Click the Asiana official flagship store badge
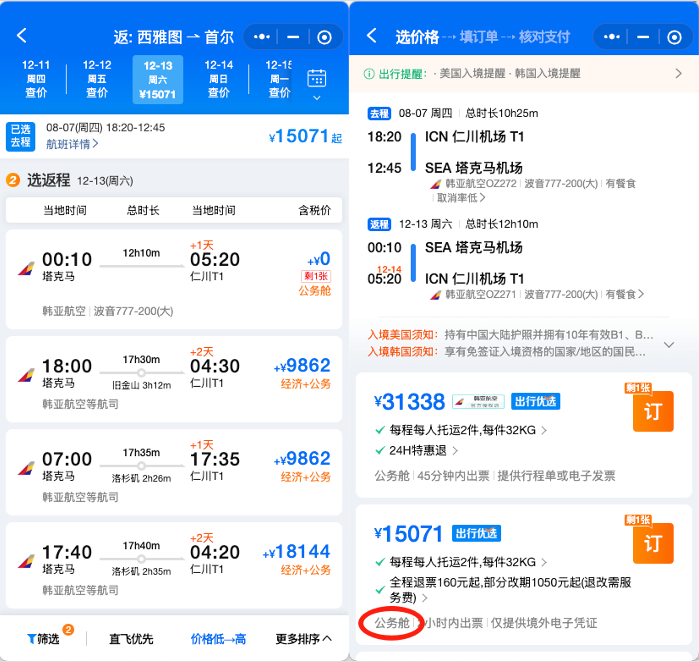The width and height of the screenshot is (699, 662). 478,401
